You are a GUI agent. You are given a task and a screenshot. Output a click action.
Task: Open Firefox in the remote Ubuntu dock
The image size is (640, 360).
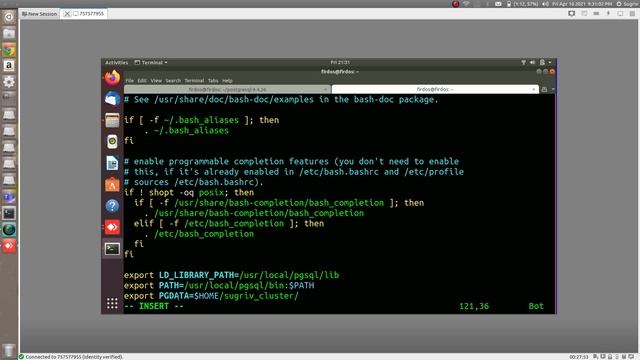click(112, 77)
